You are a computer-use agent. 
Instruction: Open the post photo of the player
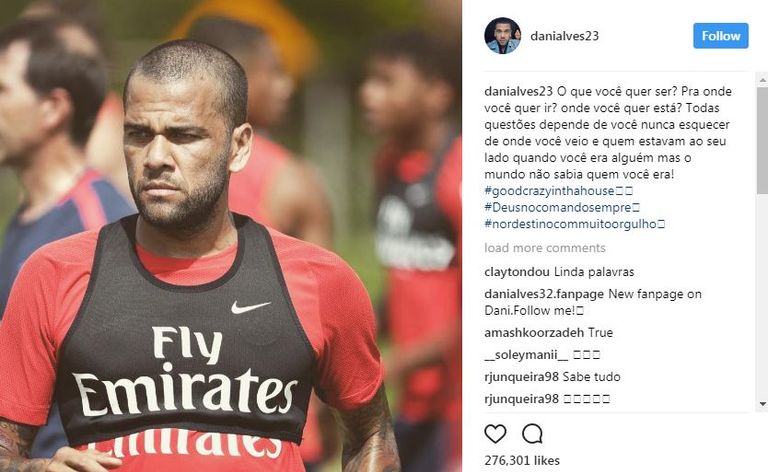click(230, 236)
